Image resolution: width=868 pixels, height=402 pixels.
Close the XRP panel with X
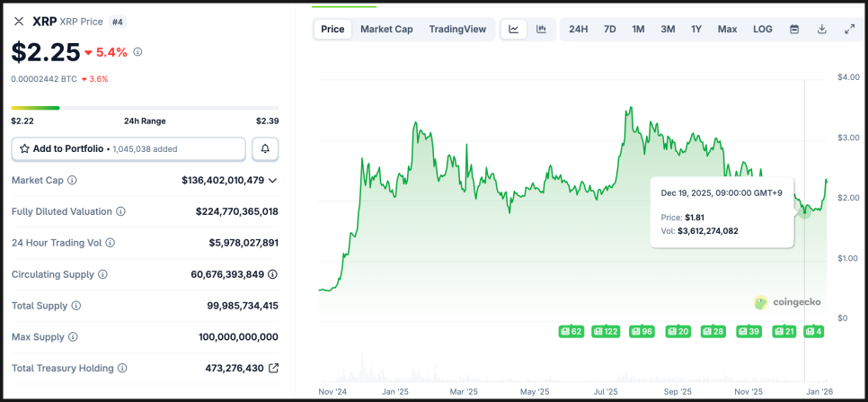point(19,21)
